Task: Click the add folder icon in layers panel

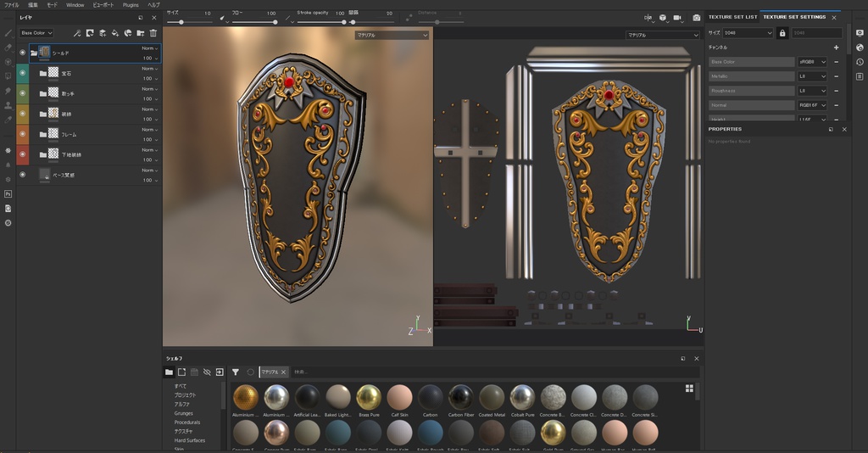Action: click(x=141, y=33)
